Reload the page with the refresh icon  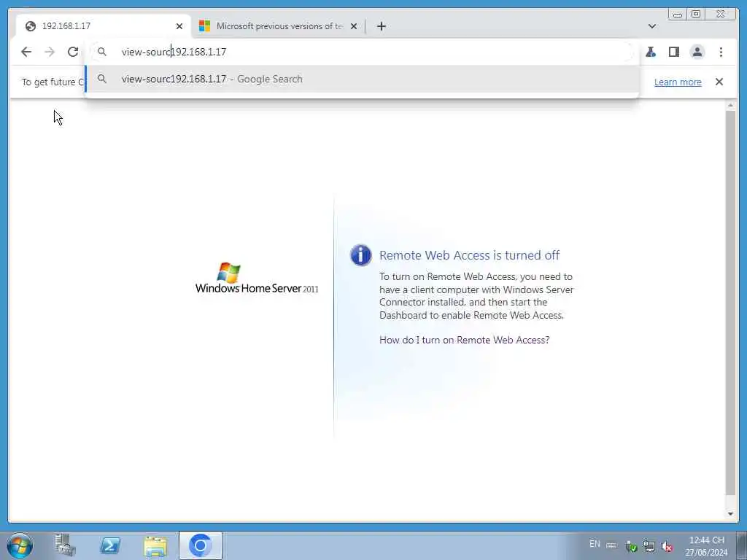73,52
